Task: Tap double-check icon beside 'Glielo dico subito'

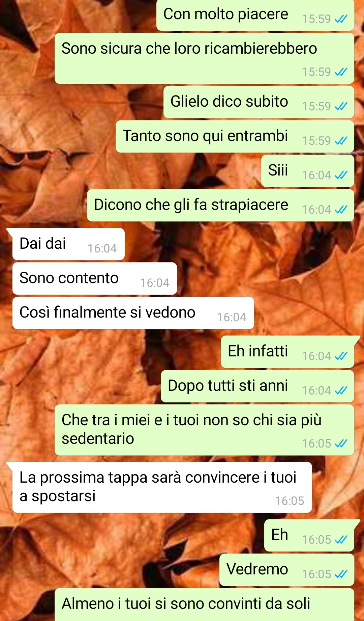Action: point(341,107)
